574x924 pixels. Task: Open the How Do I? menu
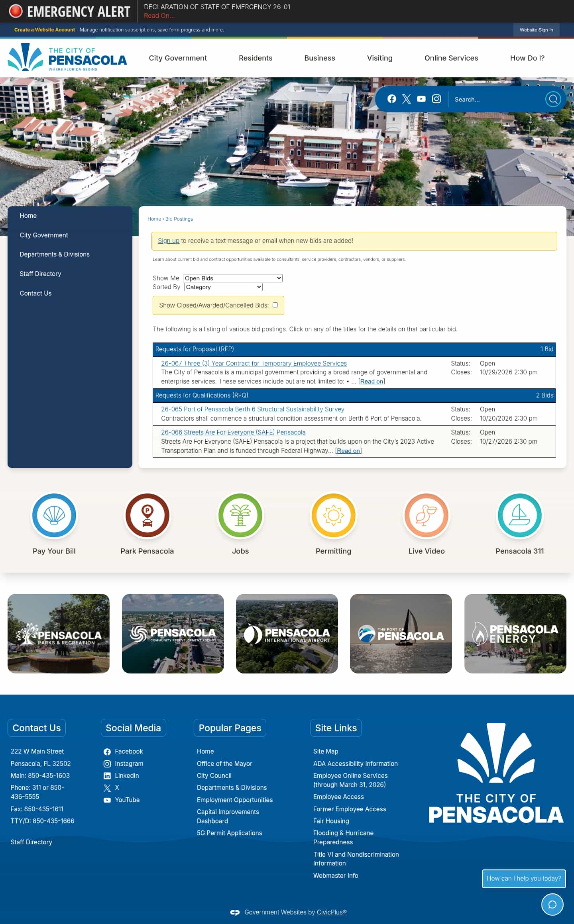pyautogui.click(x=527, y=58)
